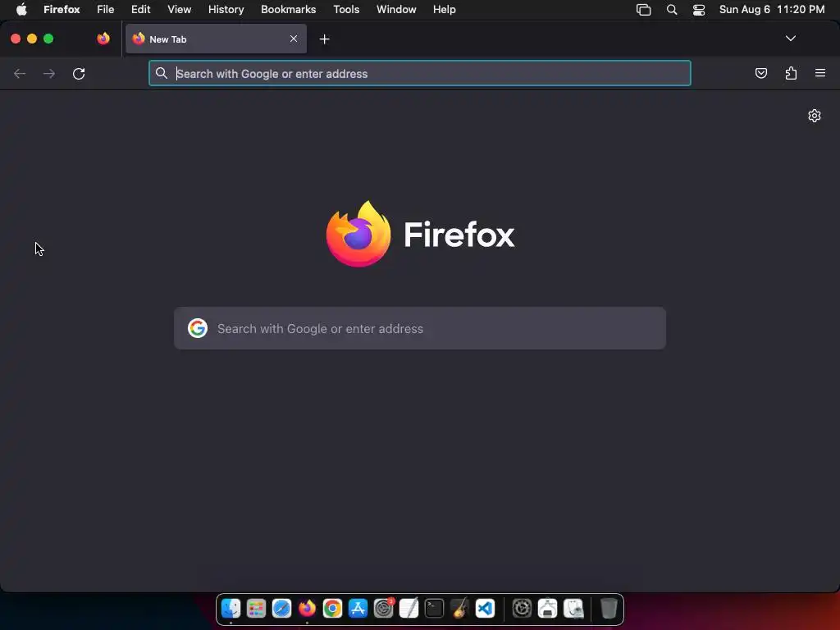Go back one page
This screenshot has width=840, height=630.
click(20, 73)
